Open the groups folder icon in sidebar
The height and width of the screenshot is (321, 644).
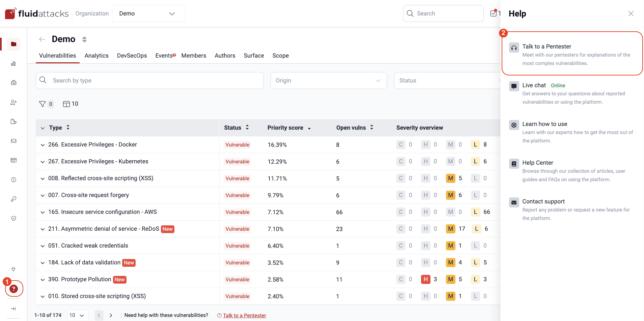[x=13, y=44]
